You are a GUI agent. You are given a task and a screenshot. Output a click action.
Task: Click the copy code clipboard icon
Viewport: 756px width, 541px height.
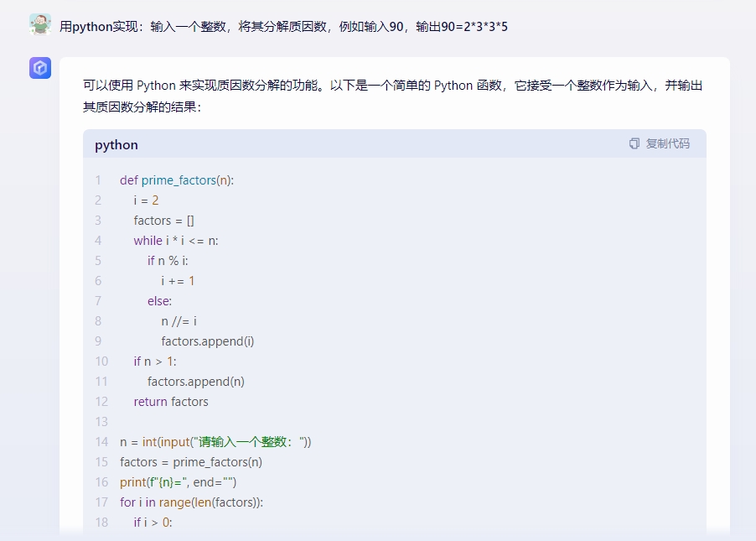pyautogui.click(x=634, y=143)
